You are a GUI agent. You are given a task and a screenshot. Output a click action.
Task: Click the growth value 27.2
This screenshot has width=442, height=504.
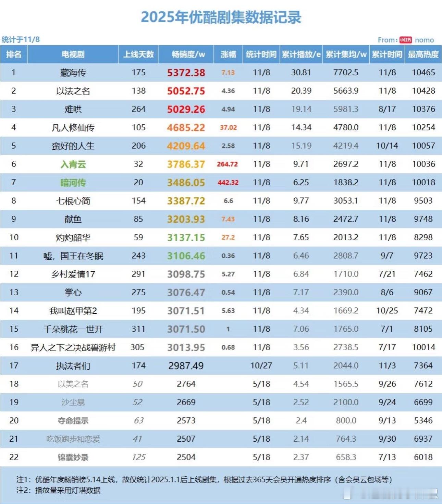click(228, 238)
